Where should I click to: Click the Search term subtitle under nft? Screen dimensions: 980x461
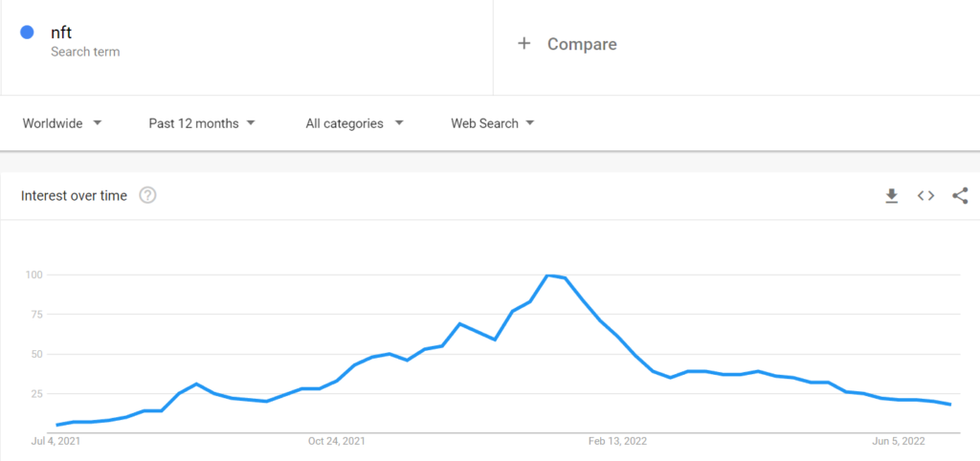tap(85, 52)
